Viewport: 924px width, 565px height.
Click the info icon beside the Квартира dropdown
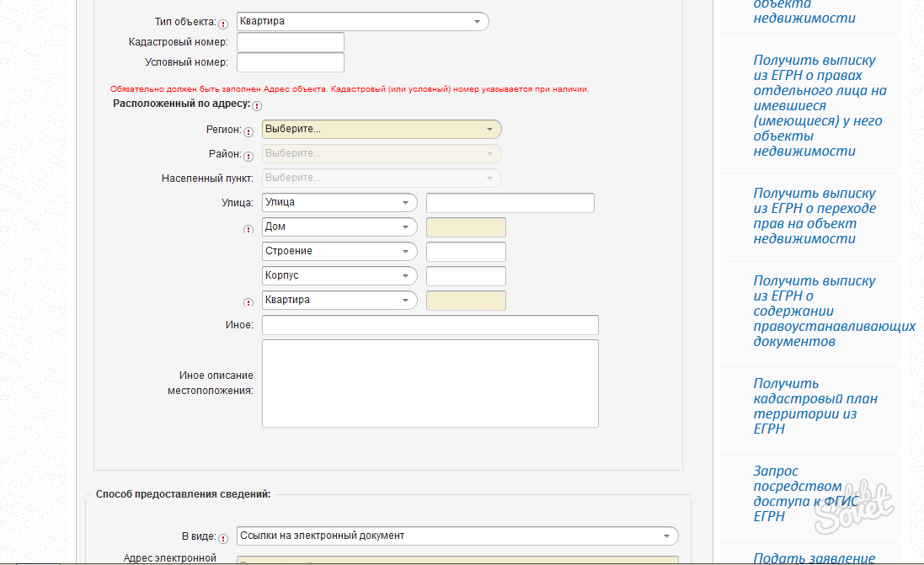248,302
